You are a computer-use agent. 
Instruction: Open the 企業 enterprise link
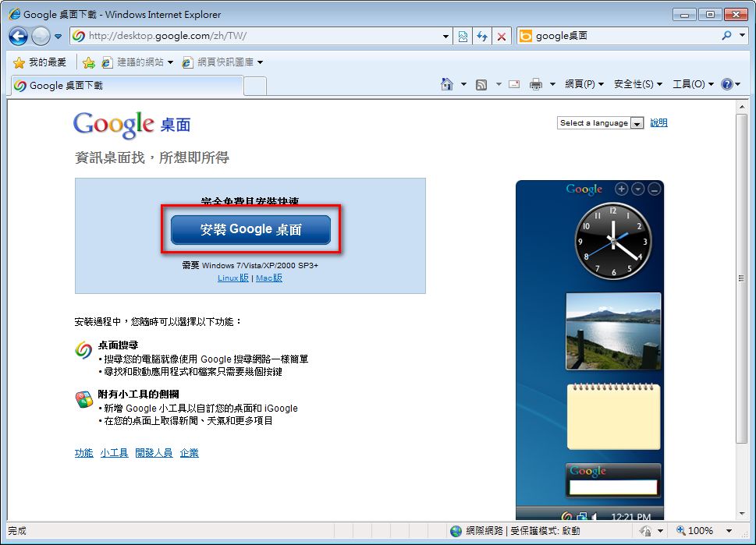tap(189, 453)
